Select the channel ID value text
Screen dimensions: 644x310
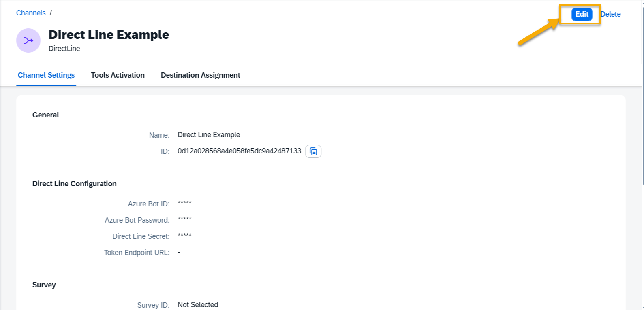coord(239,151)
